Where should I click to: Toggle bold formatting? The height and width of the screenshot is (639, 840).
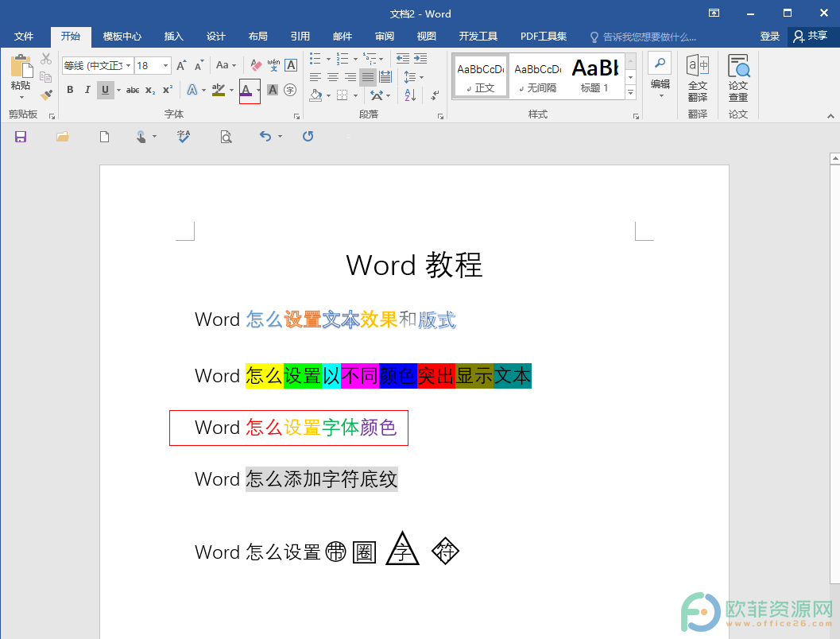[x=70, y=90]
